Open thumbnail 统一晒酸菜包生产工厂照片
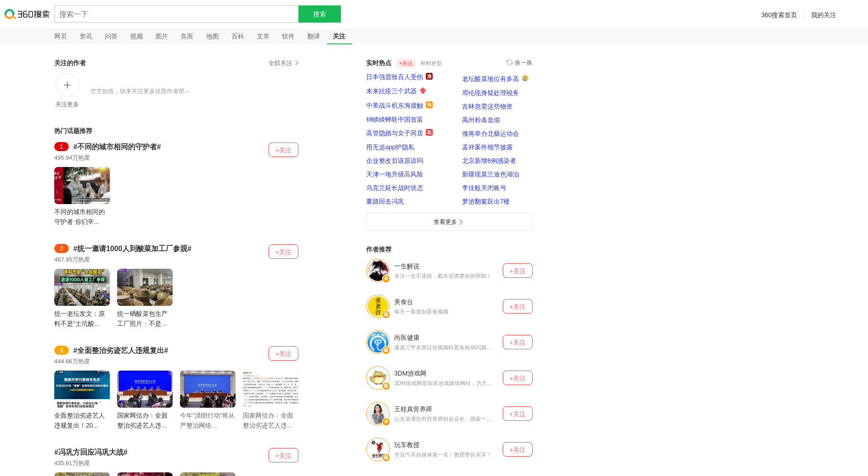The width and height of the screenshot is (868, 476). click(x=145, y=287)
